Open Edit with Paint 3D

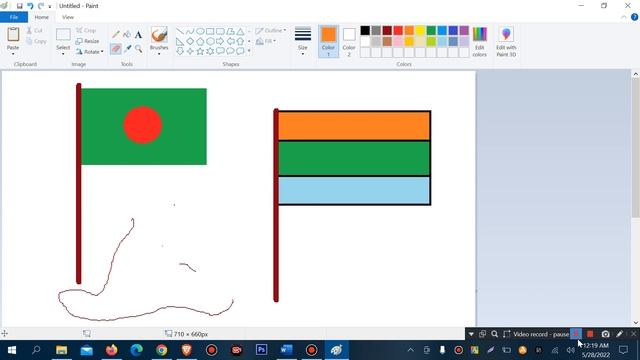point(506,42)
